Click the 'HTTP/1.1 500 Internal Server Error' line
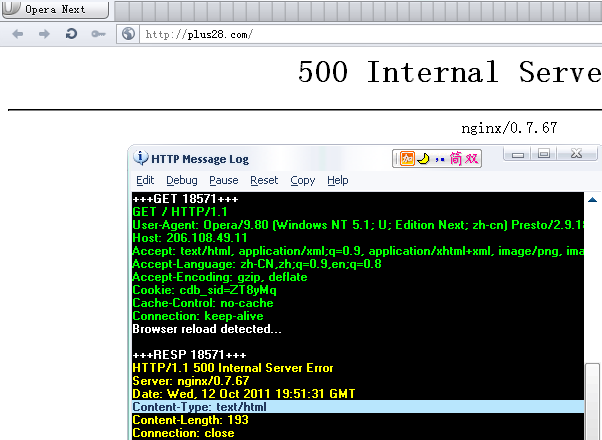Image resolution: width=602 pixels, height=440 pixels. tap(233, 368)
